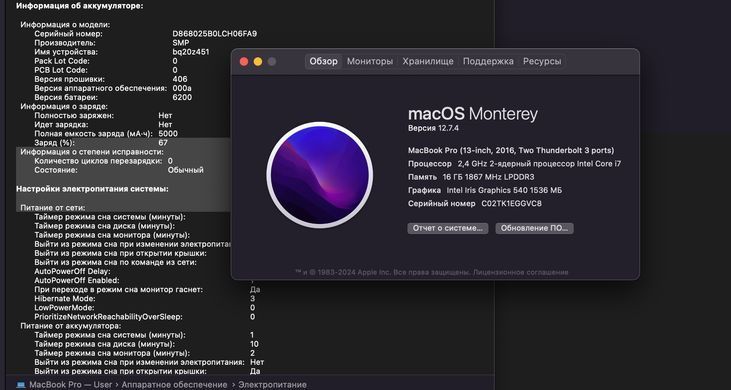
Task: Select the Идет зарядка Нет row
Action: pos(103,124)
